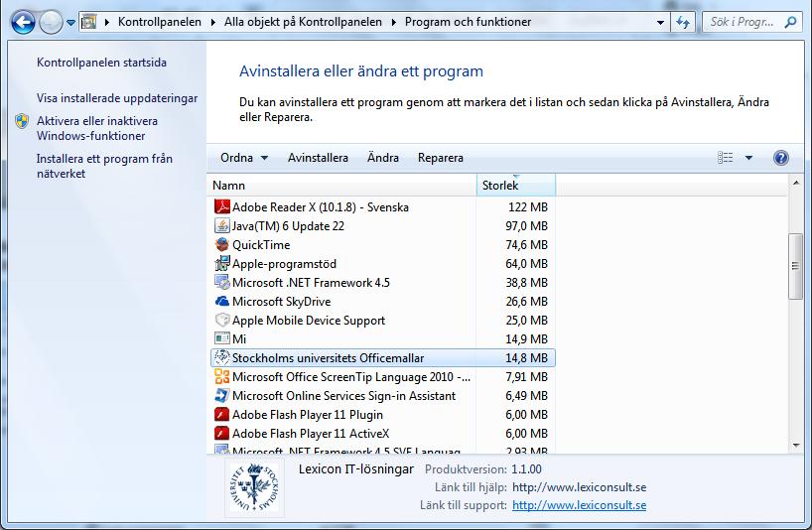
Task: Select Adobe Reader X (10.1.8) - Svenska text
Action: [x=321, y=207]
